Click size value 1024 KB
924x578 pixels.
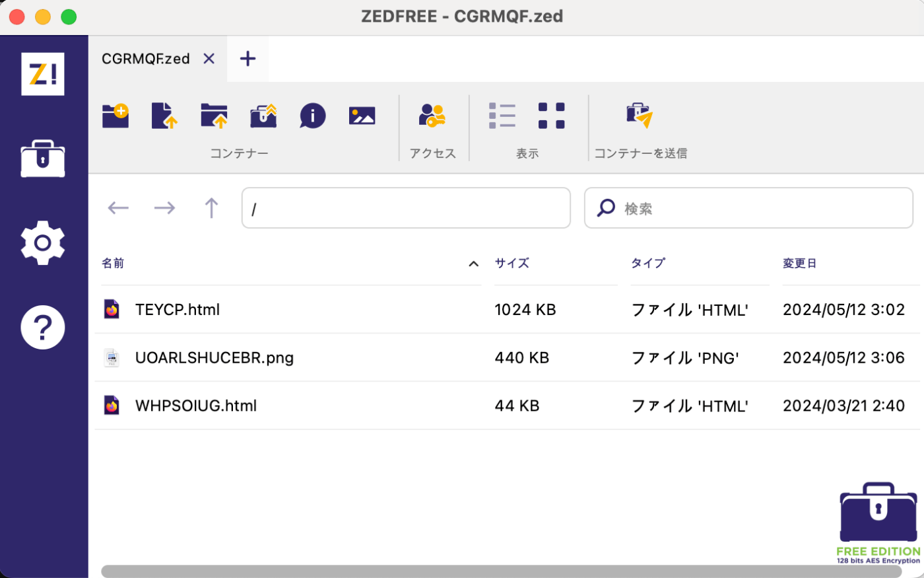pos(525,309)
